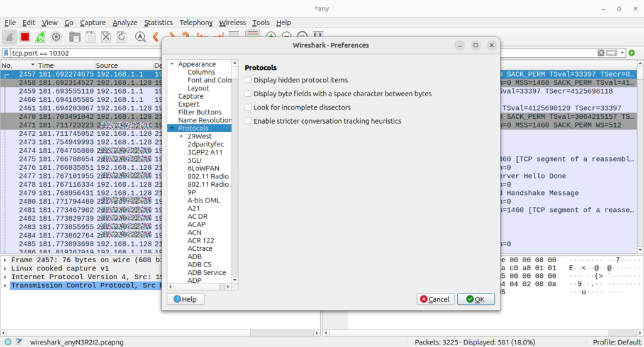Open the File menu
Image resolution: width=644 pixels, height=347 pixels.
tap(10, 23)
